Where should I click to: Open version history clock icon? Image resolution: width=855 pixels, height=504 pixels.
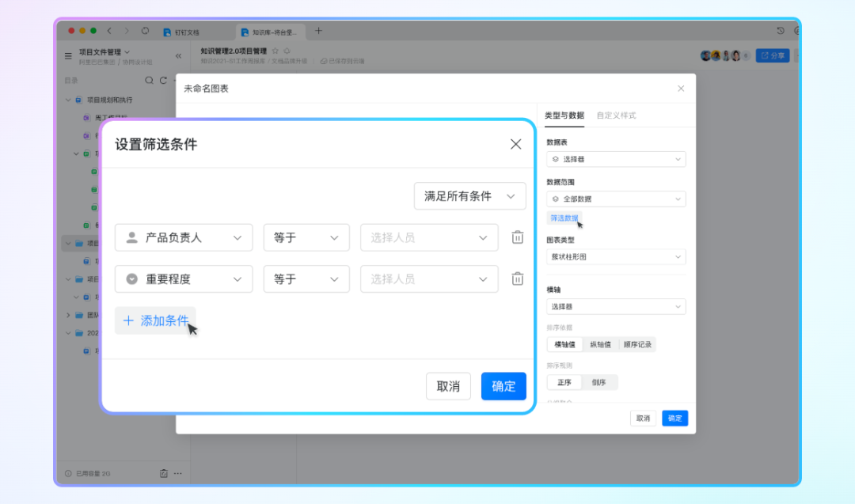(781, 31)
